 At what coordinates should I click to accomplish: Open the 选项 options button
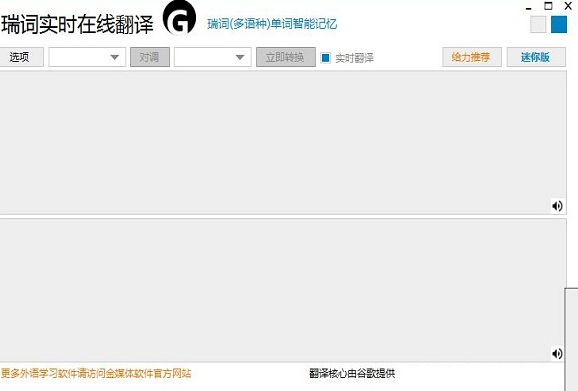tap(21, 57)
